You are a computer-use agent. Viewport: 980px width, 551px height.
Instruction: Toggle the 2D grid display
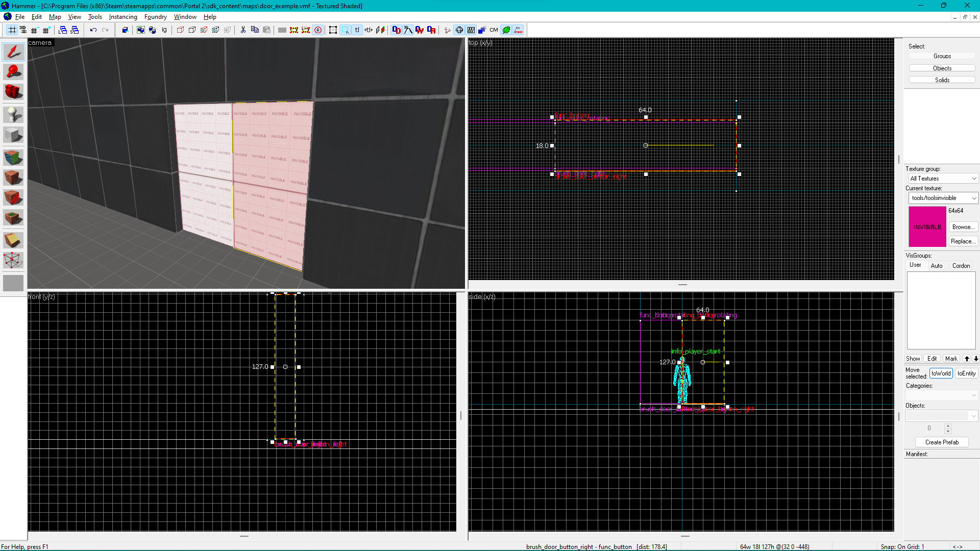click(12, 30)
